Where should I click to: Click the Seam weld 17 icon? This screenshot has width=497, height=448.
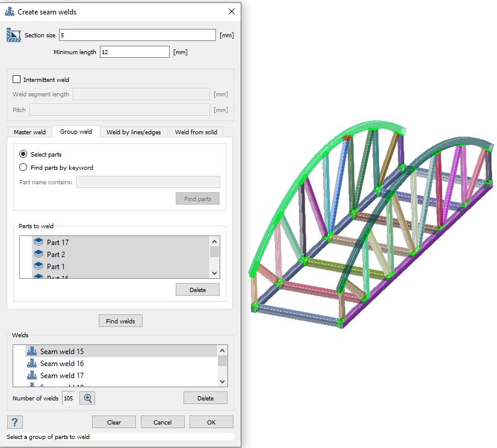pos(32,375)
